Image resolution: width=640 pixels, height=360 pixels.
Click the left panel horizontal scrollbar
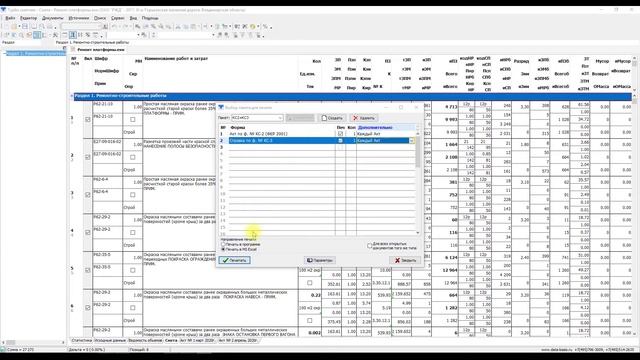[33, 342]
